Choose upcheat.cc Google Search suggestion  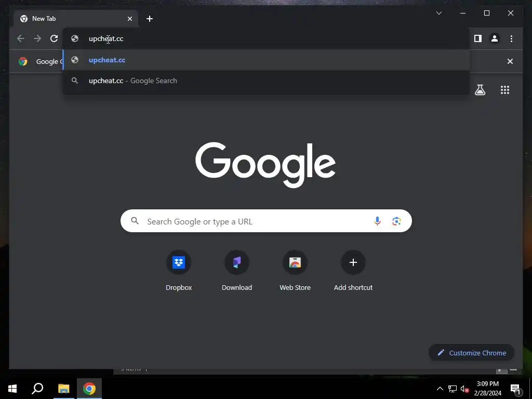pyautogui.click(x=266, y=81)
